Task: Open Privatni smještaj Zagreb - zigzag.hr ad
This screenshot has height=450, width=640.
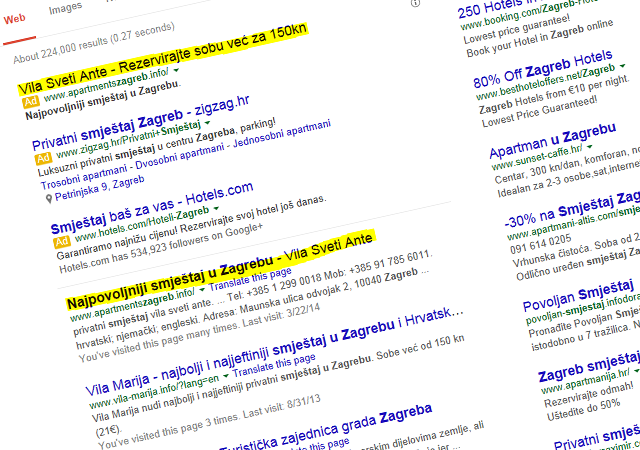Action: 141,123
